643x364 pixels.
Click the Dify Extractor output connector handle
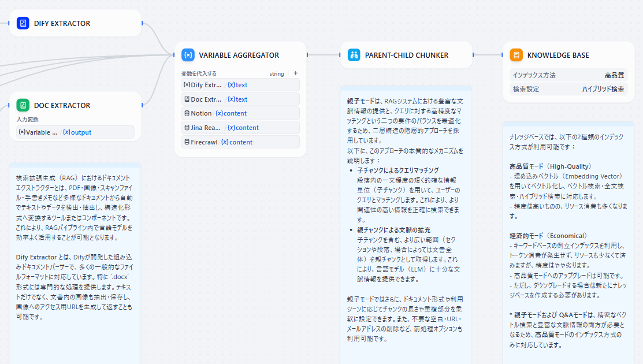click(142, 24)
